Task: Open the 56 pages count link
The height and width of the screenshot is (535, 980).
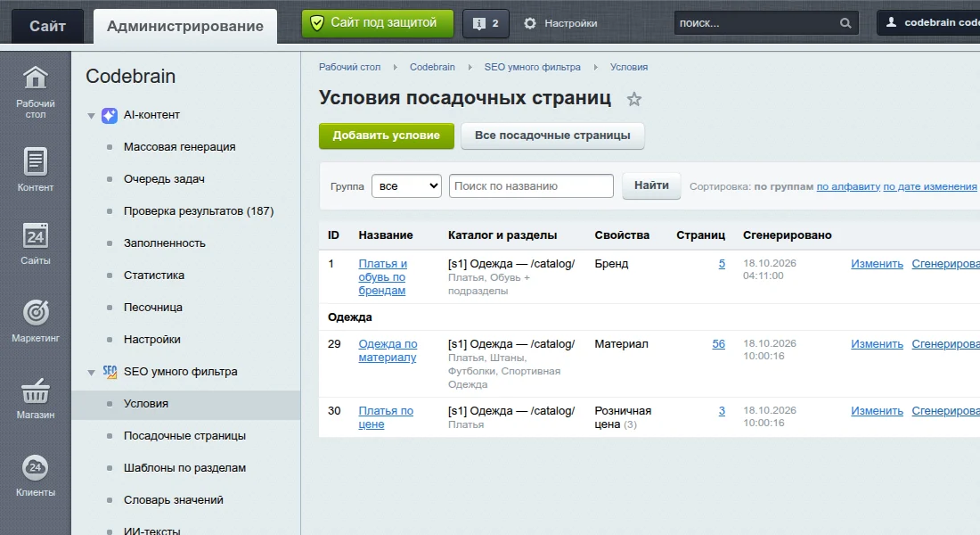Action: pos(719,344)
